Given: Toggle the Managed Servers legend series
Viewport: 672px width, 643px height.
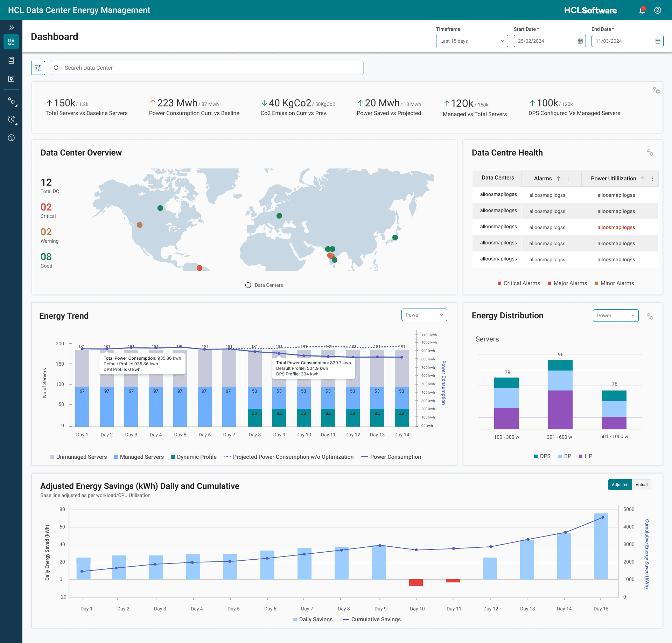Looking at the screenshot, I should click(139, 457).
